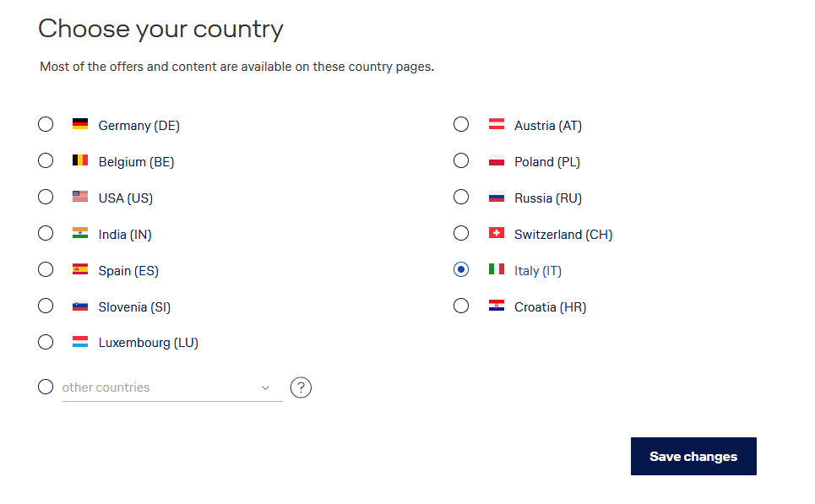815x504 pixels.
Task: Select the Luxembourg (LU) radio button
Action: (46, 342)
